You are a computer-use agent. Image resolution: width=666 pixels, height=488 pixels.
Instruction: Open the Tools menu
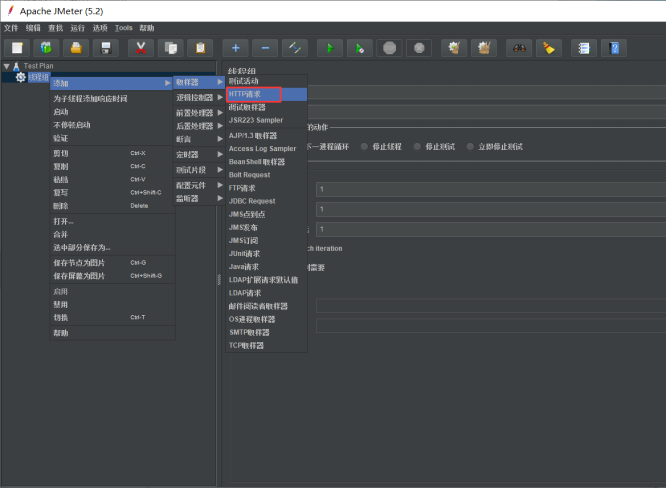(x=123, y=28)
